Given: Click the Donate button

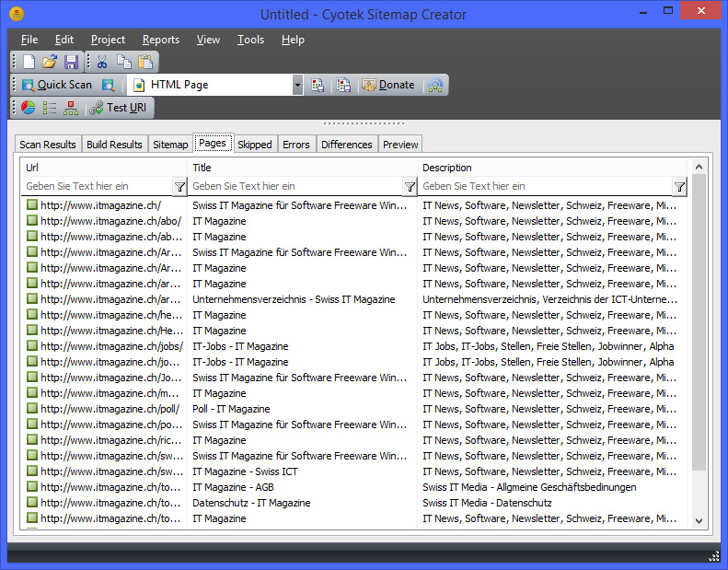Looking at the screenshot, I should point(388,85).
